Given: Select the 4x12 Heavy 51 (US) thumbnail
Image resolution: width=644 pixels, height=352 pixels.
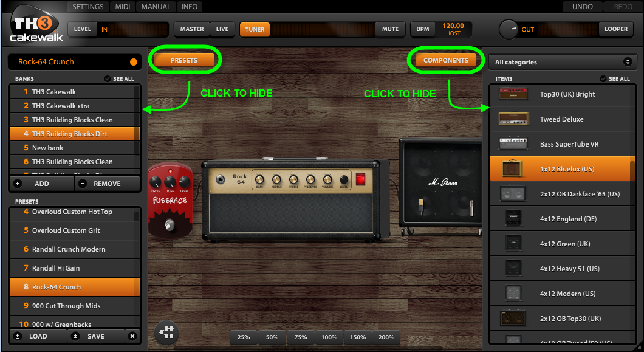Looking at the screenshot, I should 513,269.
